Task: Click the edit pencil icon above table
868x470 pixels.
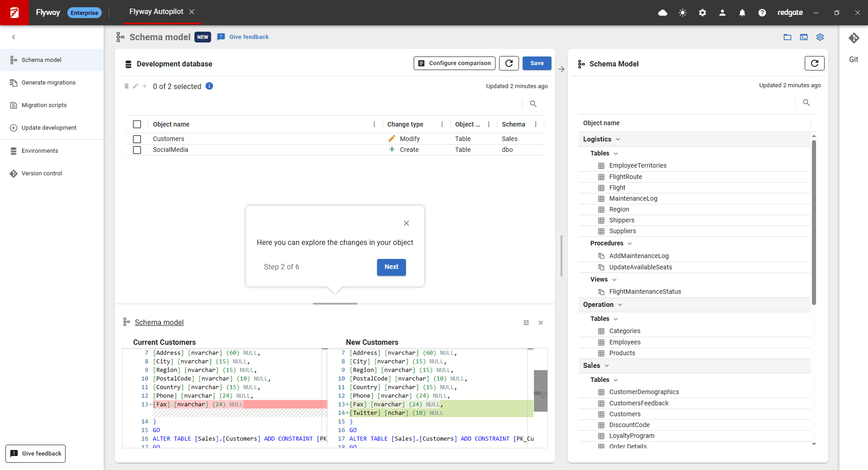Action: click(136, 86)
